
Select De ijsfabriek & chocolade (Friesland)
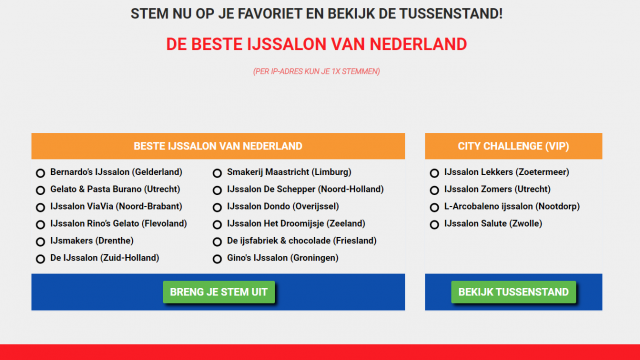pyautogui.click(x=217, y=242)
